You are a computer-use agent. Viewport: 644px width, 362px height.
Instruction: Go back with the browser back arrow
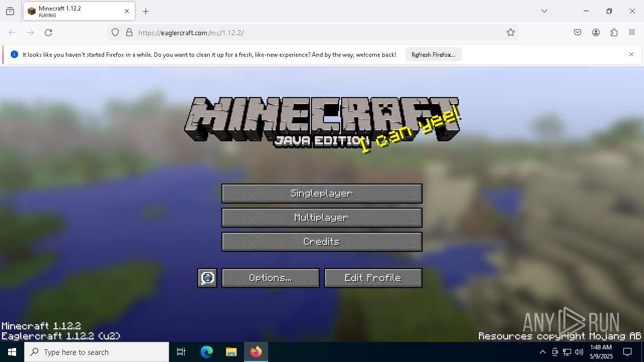click(12, 33)
